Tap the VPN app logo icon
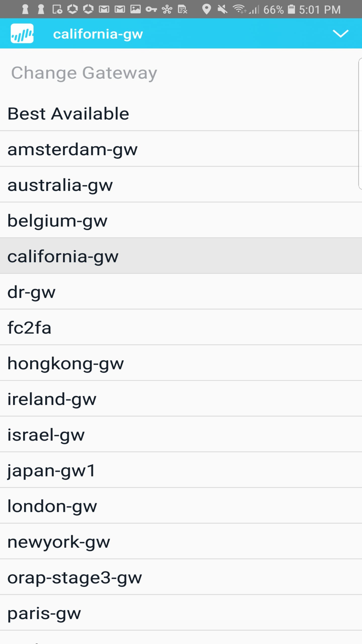Screen dimensions: 362x644 22,33
